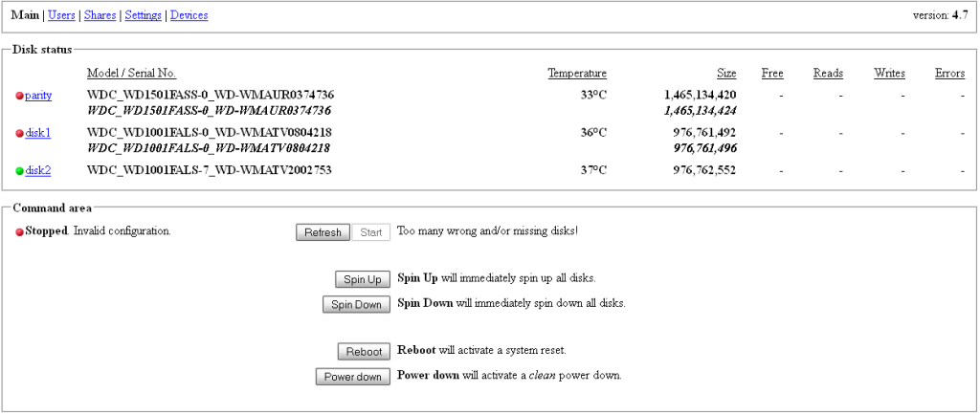This screenshot has height=415, width=980.
Task: Click the Reads column header
Action: click(x=828, y=74)
